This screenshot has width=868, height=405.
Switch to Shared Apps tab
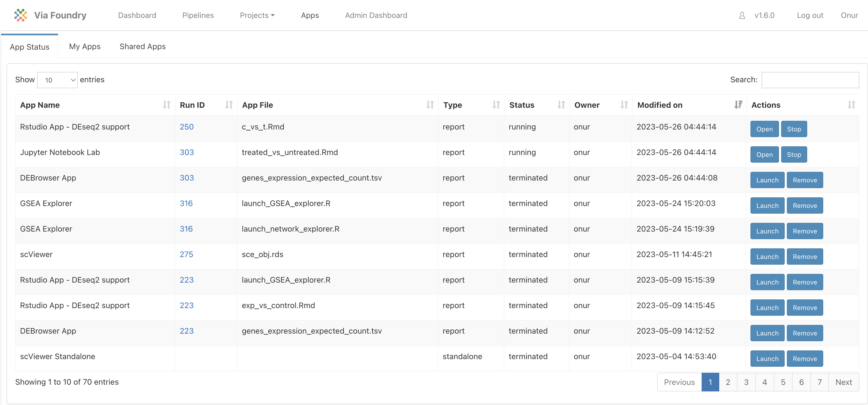142,46
